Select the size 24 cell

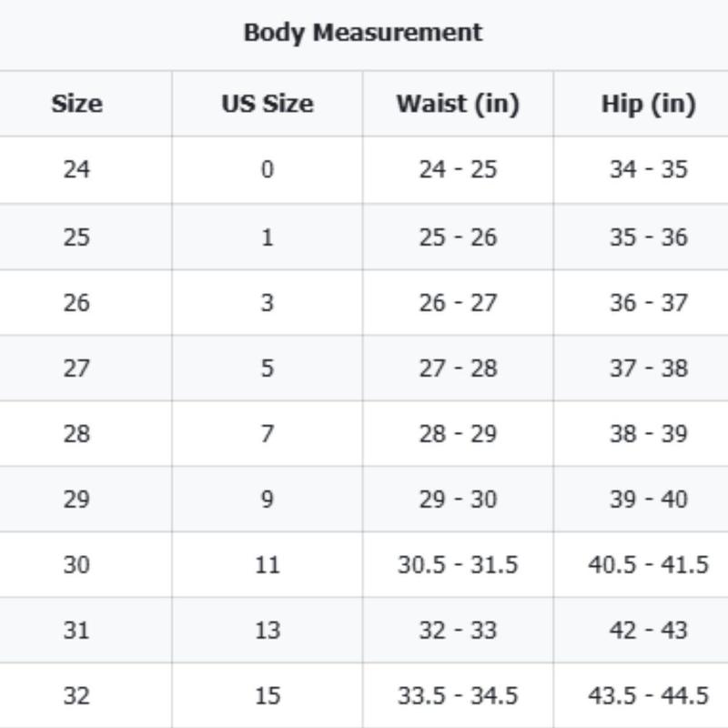coord(76,169)
